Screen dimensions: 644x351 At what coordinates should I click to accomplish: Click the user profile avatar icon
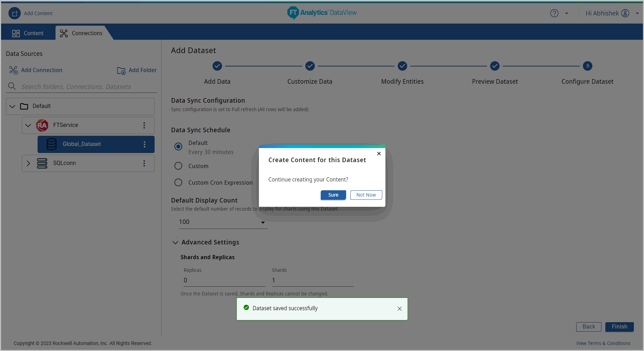625,13
